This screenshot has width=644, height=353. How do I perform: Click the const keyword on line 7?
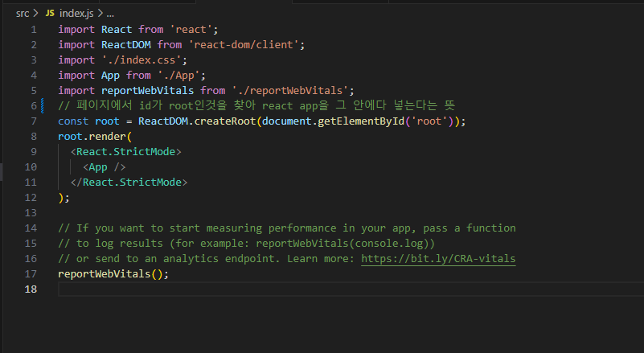pos(73,121)
